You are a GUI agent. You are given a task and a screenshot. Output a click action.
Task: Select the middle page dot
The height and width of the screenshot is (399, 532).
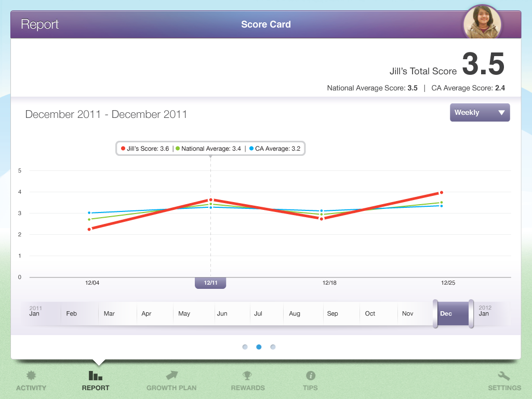coord(259,347)
